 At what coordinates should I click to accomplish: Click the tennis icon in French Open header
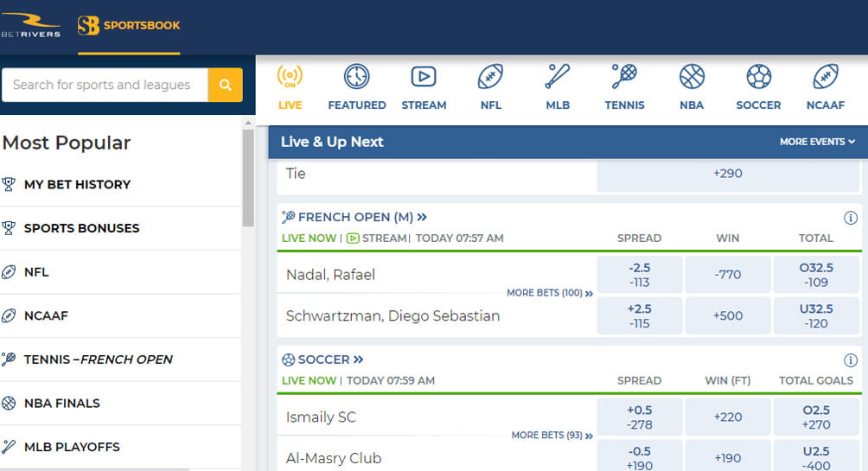pyautogui.click(x=288, y=217)
